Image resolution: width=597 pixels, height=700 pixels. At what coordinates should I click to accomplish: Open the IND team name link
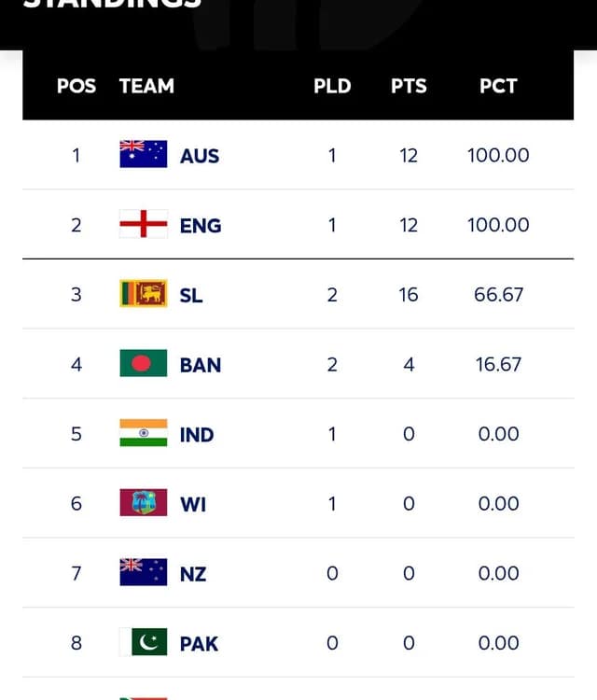tap(197, 434)
